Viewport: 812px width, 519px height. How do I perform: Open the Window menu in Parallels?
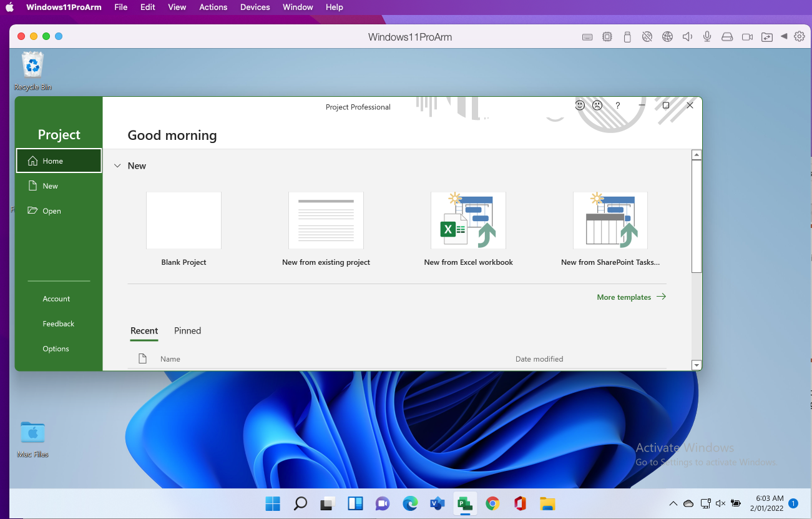[298, 7]
